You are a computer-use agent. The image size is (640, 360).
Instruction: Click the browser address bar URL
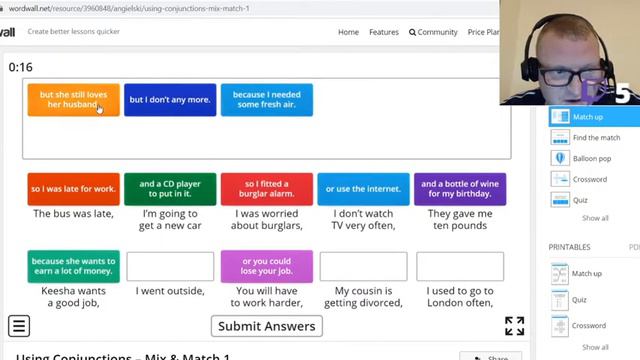pyautogui.click(x=129, y=8)
